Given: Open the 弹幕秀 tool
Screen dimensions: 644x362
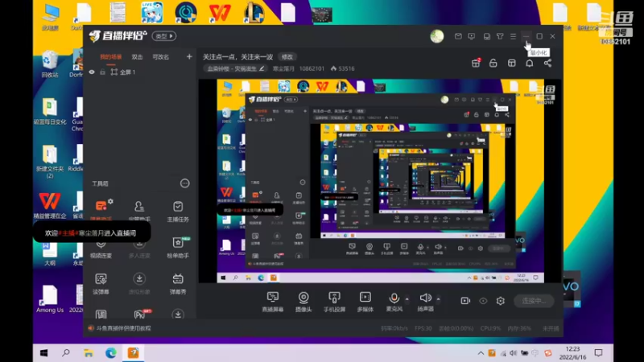Looking at the screenshot, I should click(178, 284).
